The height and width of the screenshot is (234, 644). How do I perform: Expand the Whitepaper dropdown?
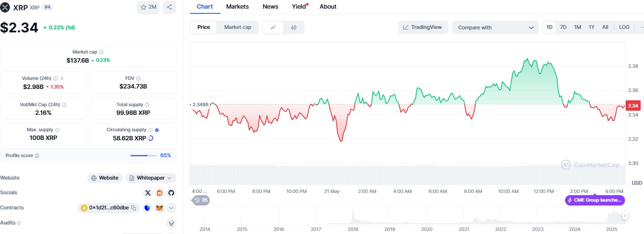tap(151, 178)
